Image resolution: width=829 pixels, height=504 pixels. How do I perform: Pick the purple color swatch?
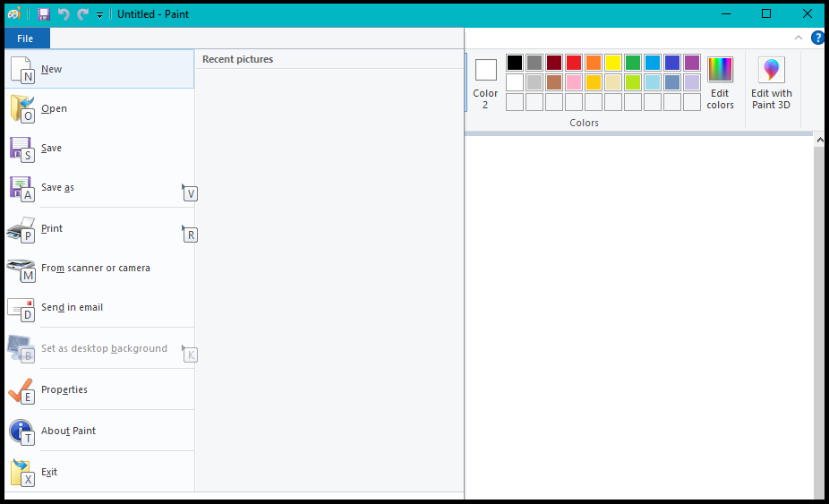click(691, 63)
